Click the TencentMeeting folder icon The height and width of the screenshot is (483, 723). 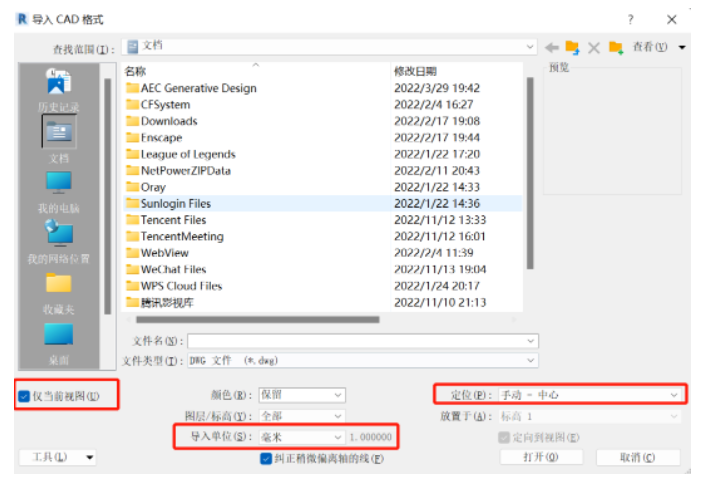click(133, 236)
